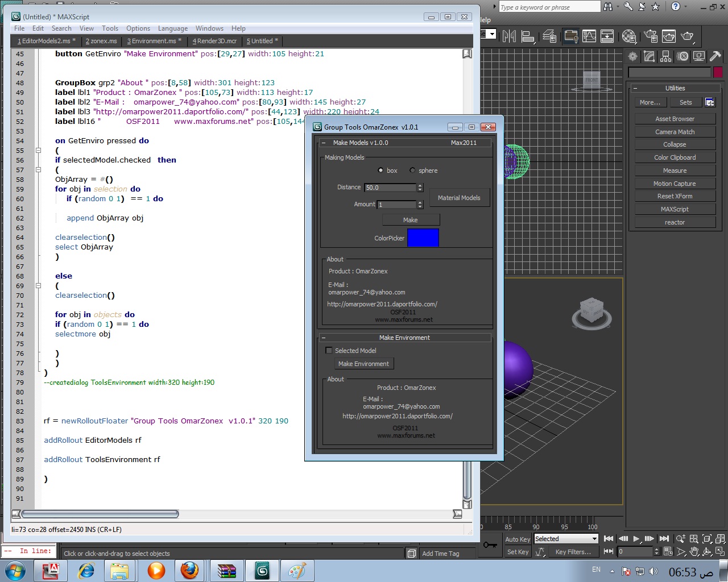
Task: Click the Render Production teapot icon
Action: (x=688, y=36)
